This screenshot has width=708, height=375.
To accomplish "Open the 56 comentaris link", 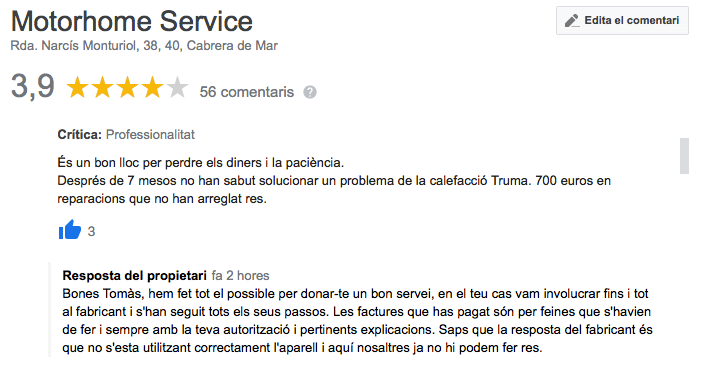I will 247,92.
